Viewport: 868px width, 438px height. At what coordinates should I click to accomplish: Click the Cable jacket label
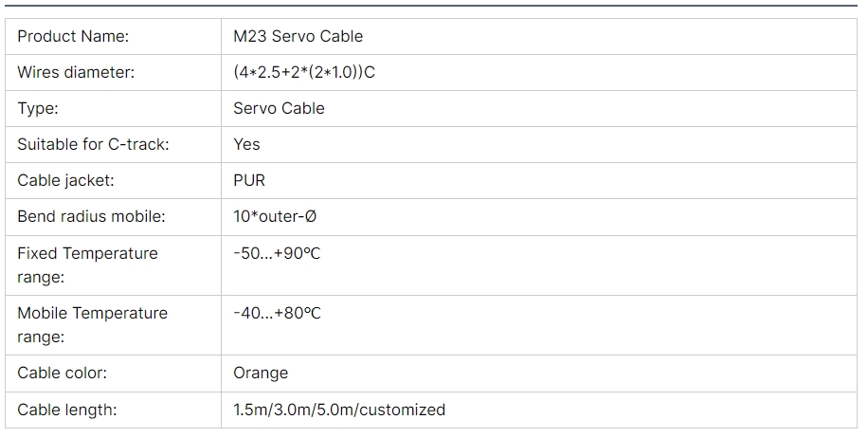click(x=65, y=180)
